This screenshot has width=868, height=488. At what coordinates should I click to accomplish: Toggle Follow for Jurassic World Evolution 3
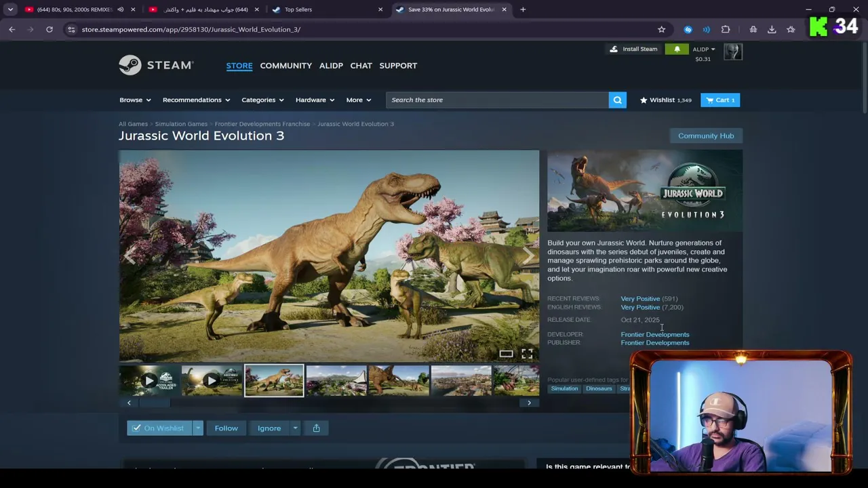pos(226,428)
